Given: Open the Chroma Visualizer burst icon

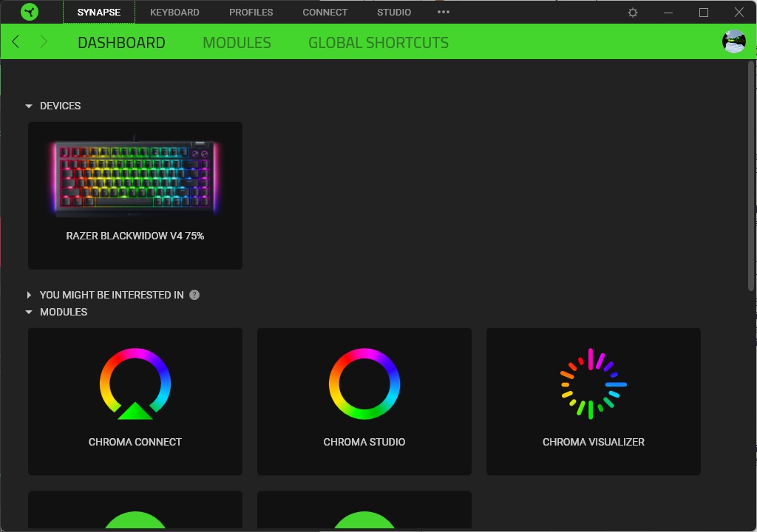Looking at the screenshot, I should coord(594,383).
